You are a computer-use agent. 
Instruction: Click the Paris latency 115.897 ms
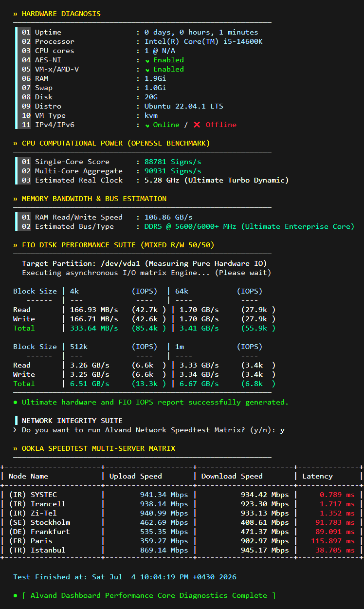pos(332,541)
